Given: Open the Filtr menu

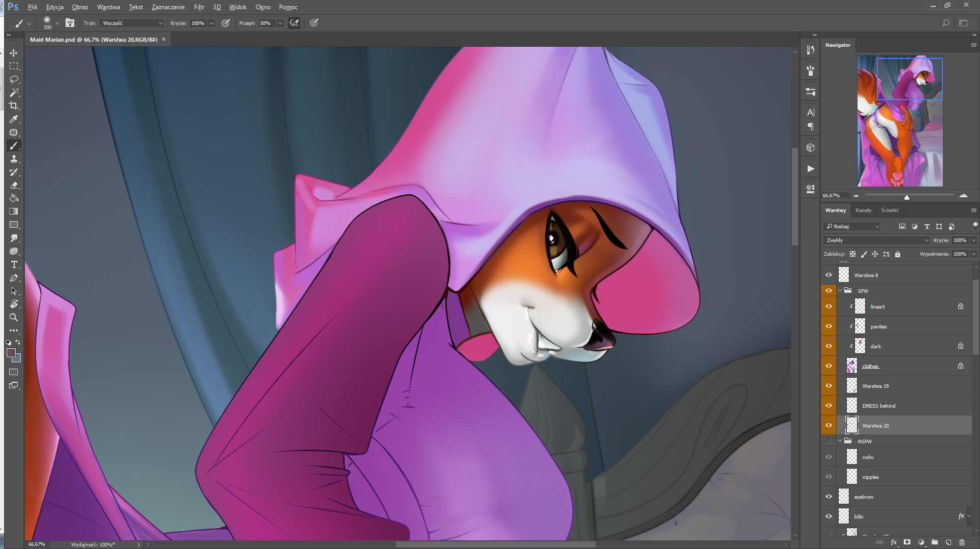Looking at the screenshot, I should (199, 7).
